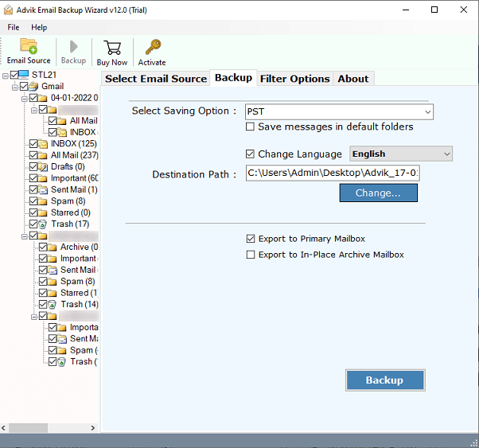Uncheck the Change Language checkbox
The width and height of the screenshot is (479, 448).
point(250,154)
